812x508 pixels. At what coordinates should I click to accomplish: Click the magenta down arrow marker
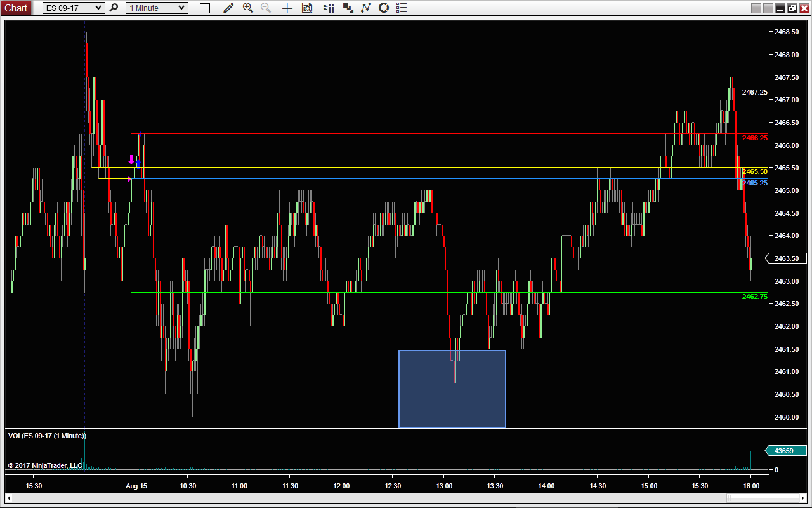point(131,159)
